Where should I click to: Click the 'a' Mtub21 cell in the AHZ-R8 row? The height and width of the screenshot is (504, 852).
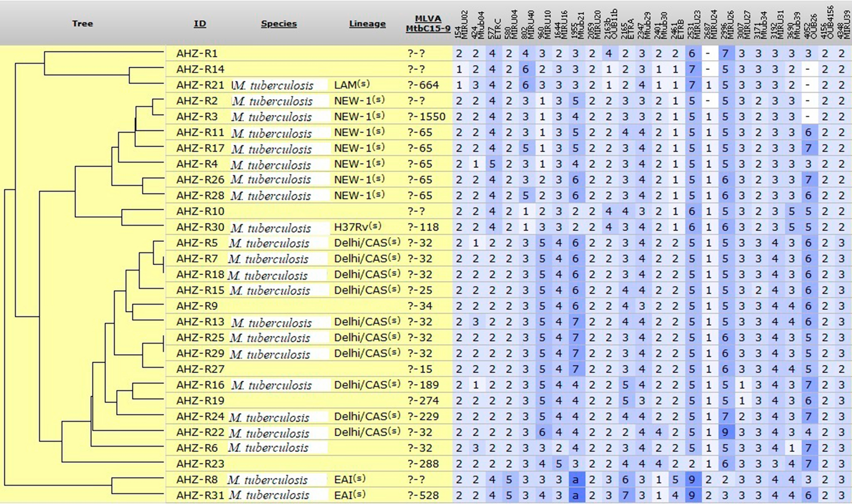click(x=575, y=480)
